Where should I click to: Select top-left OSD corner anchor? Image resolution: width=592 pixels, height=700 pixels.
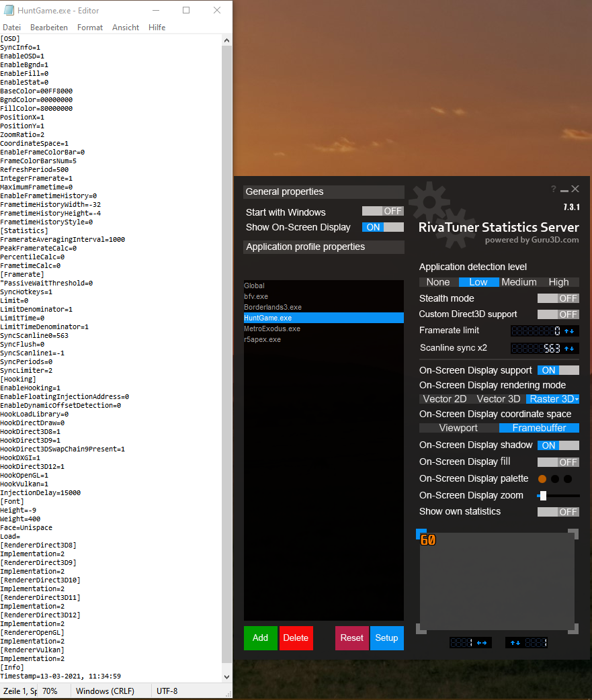coord(421,534)
